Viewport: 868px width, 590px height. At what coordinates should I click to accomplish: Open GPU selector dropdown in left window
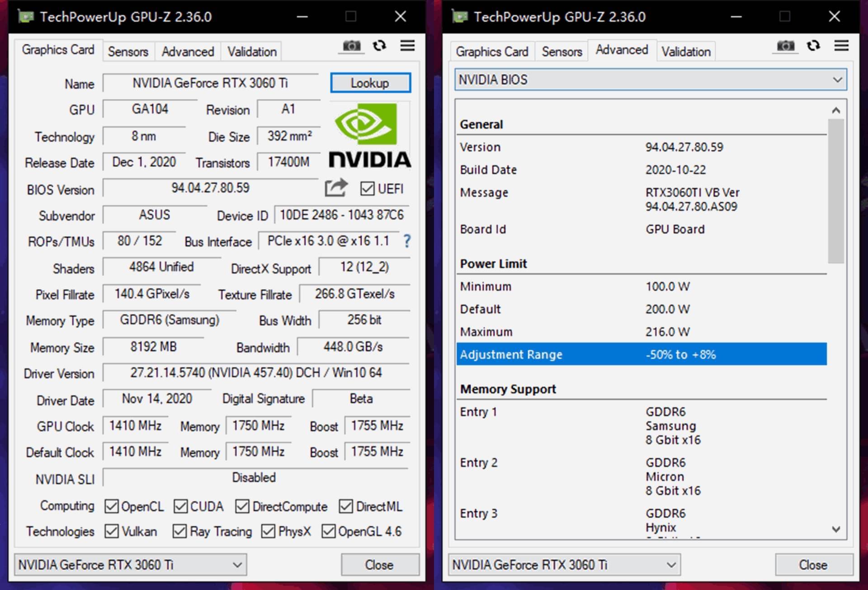point(130,565)
